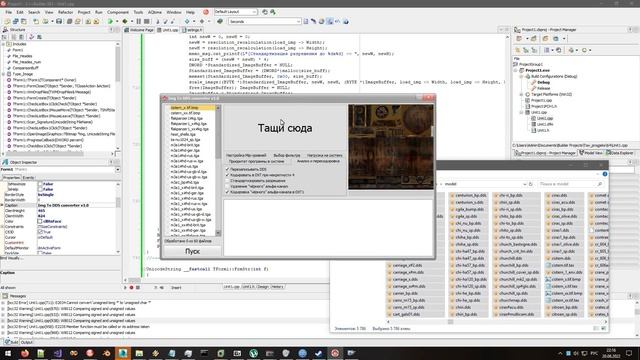
Task: Click the Пуск button in the converter window
Action: click(192, 251)
